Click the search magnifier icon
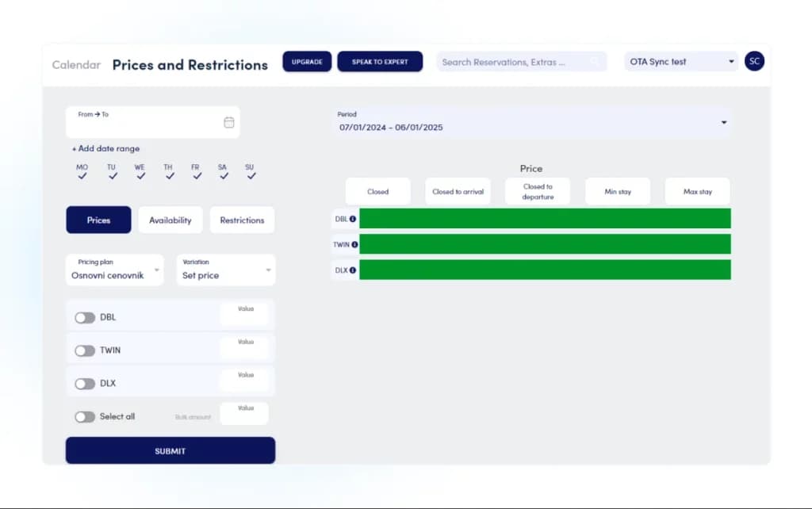Screen dimensions: 812x509 pyautogui.click(x=594, y=62)
